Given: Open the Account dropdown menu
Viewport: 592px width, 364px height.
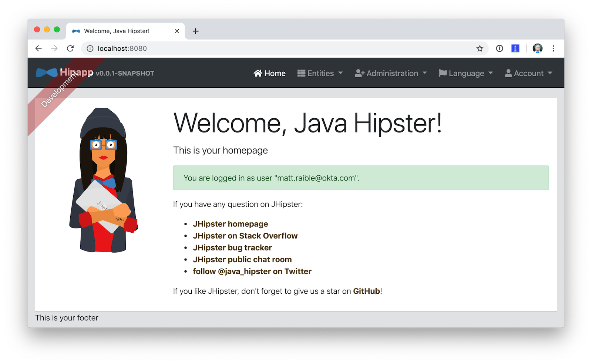Looking at the screenshot, I should pos(528,73).
